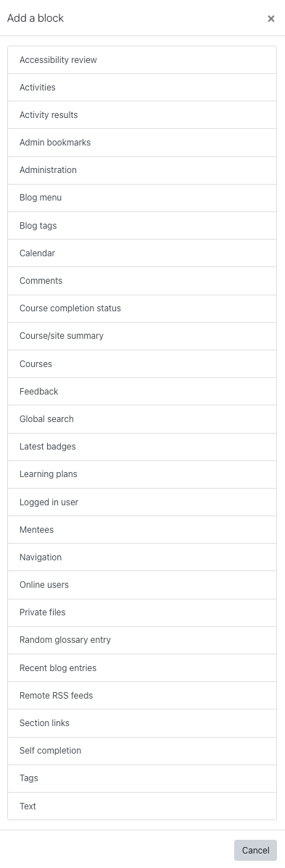Add the Activities block
The width and height of the screenshot is (285, 868).
[142, 88]
